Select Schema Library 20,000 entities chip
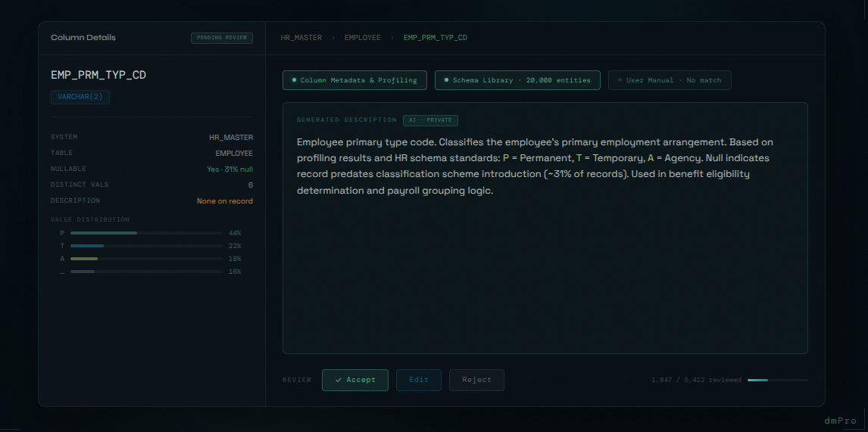 pyautogui.click(x=517, y=80)
